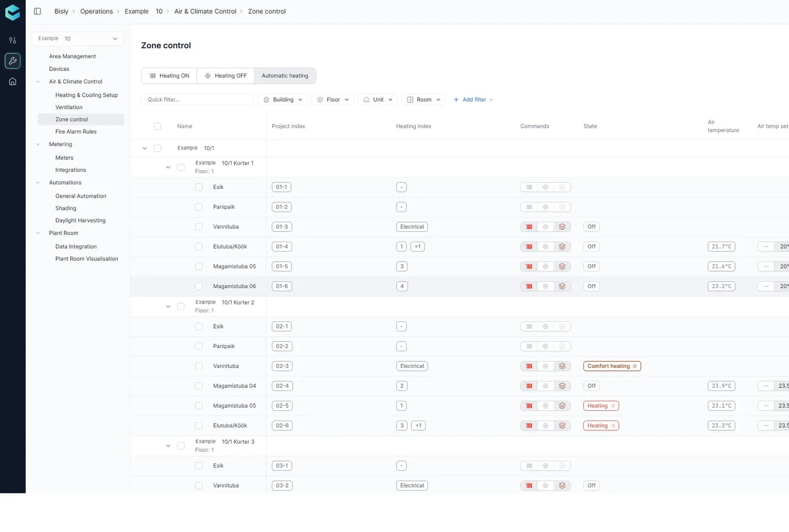Click the Automatic heating button
The image size is (789, 532).
pyautogui.click(x=285, y=76)
